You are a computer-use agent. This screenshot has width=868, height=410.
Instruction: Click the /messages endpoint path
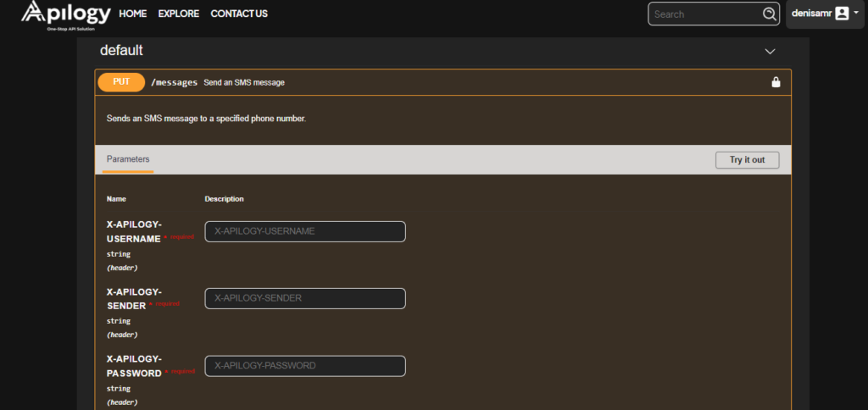tap(174, 82)
